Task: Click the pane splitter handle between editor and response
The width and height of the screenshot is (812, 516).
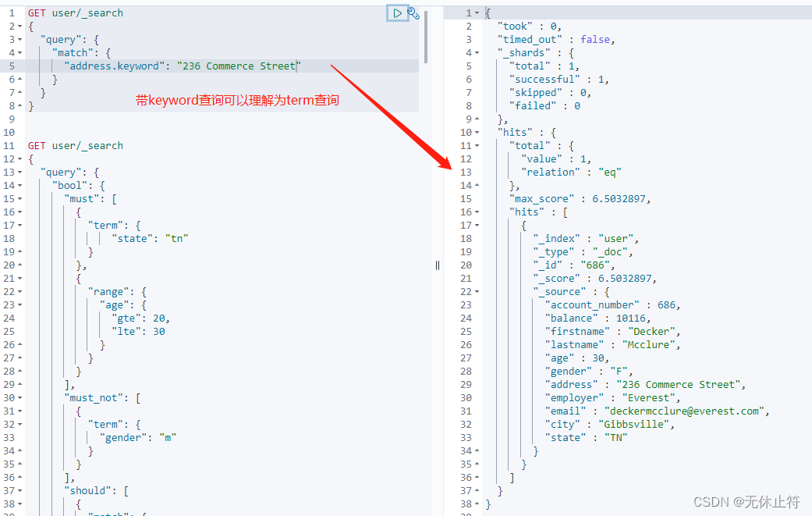Action: click(438, 265)
